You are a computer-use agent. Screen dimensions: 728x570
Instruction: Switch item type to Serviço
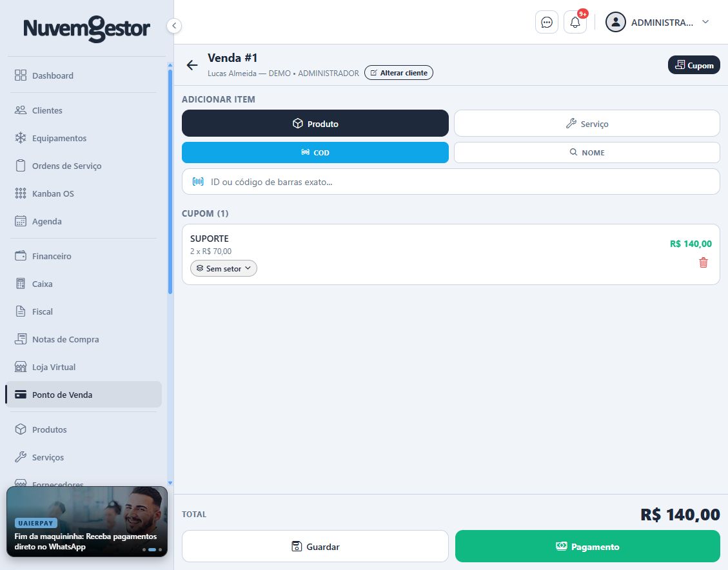coord(587,123)
